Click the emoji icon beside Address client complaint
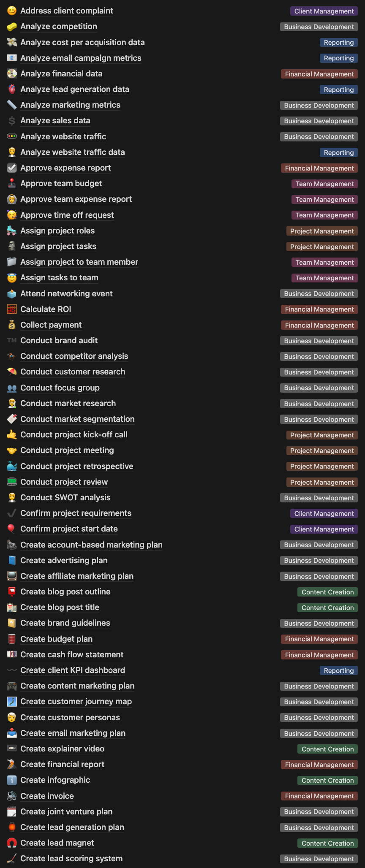 tap(12, 11)
